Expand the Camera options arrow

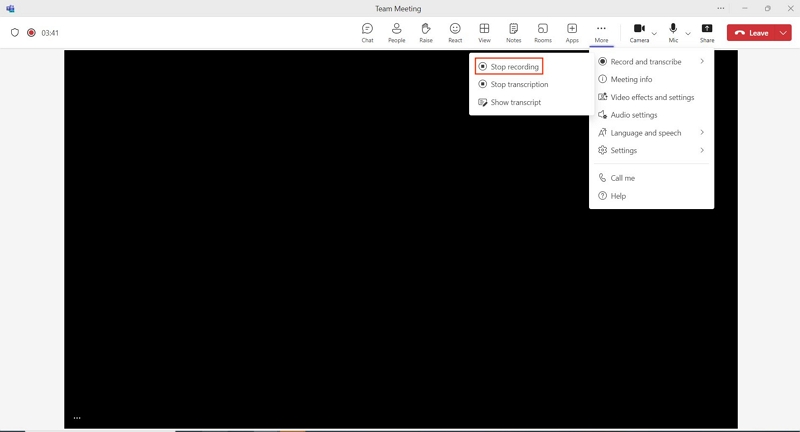point(655,34)
